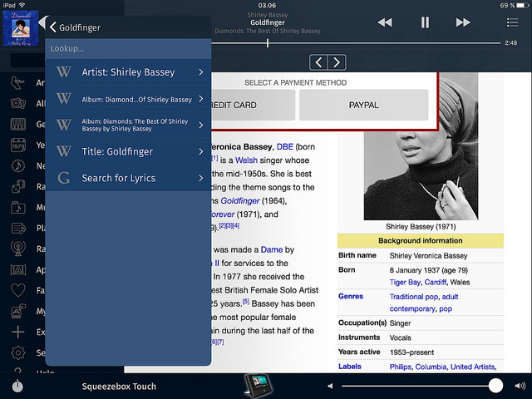Select Artist: Shirley Bassey lookup entry
The height and width of the screenshot is (399, 532).
(x=128, y=72)
